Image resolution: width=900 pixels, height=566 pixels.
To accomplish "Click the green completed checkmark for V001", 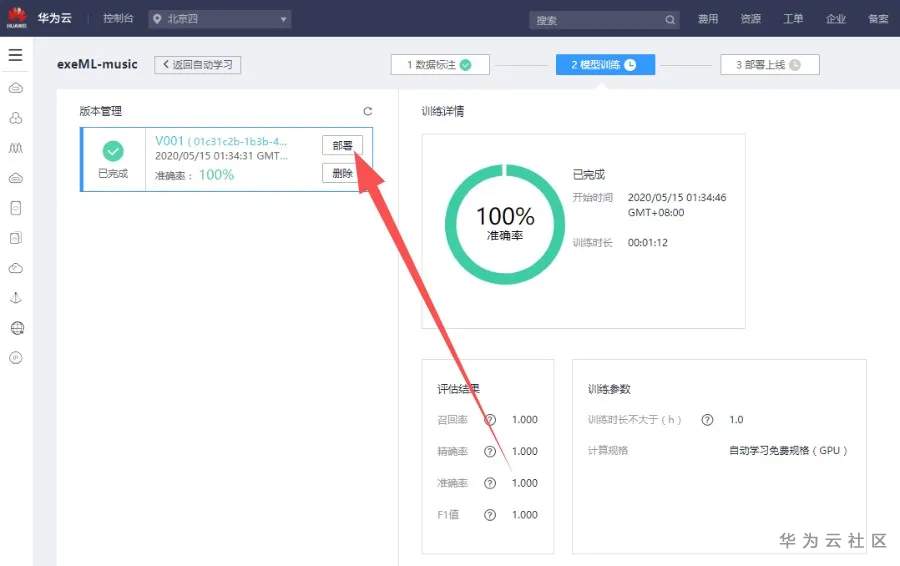I will tap(113, 151).
